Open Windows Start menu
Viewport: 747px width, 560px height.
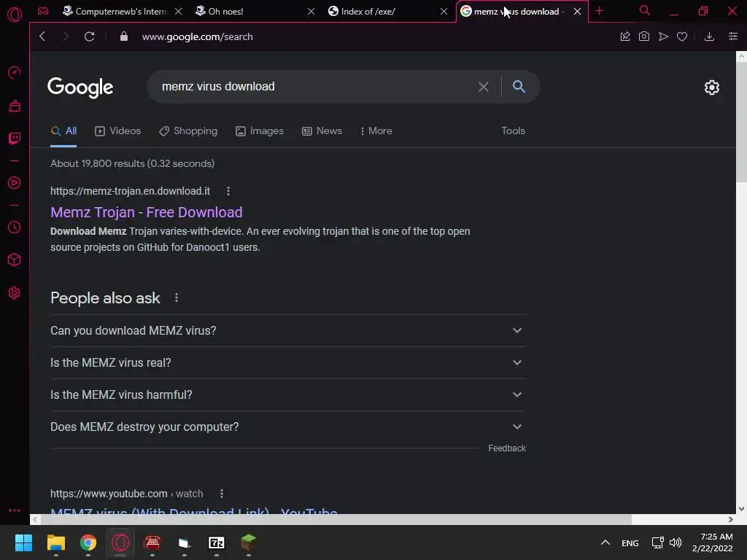click(23, 542)
